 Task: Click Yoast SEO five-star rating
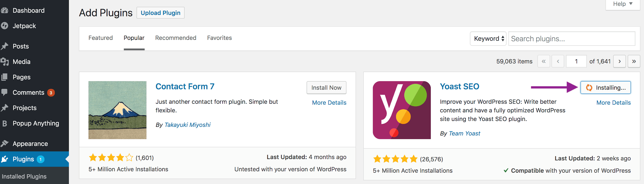(x=395, y=159)
